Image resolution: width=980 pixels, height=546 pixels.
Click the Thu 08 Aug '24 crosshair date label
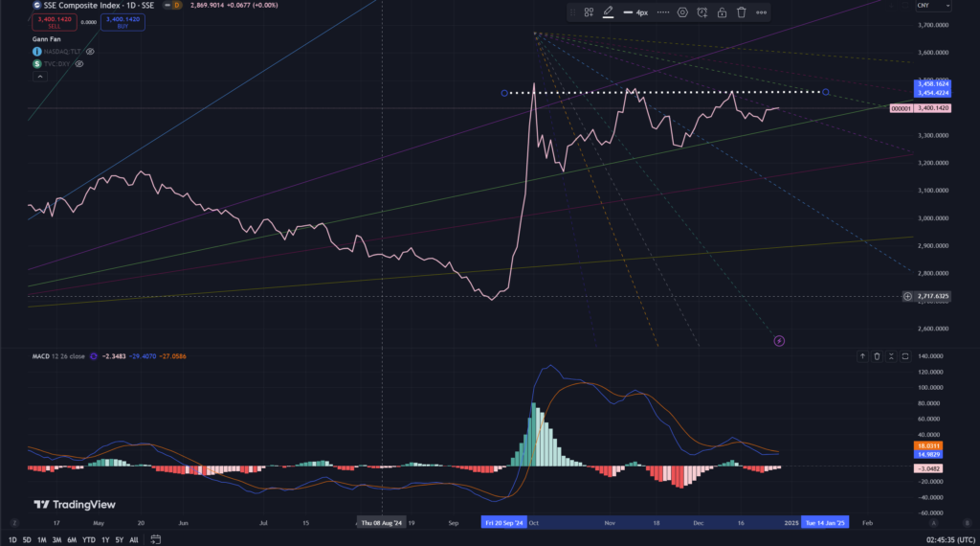click(x=381, y=523)
